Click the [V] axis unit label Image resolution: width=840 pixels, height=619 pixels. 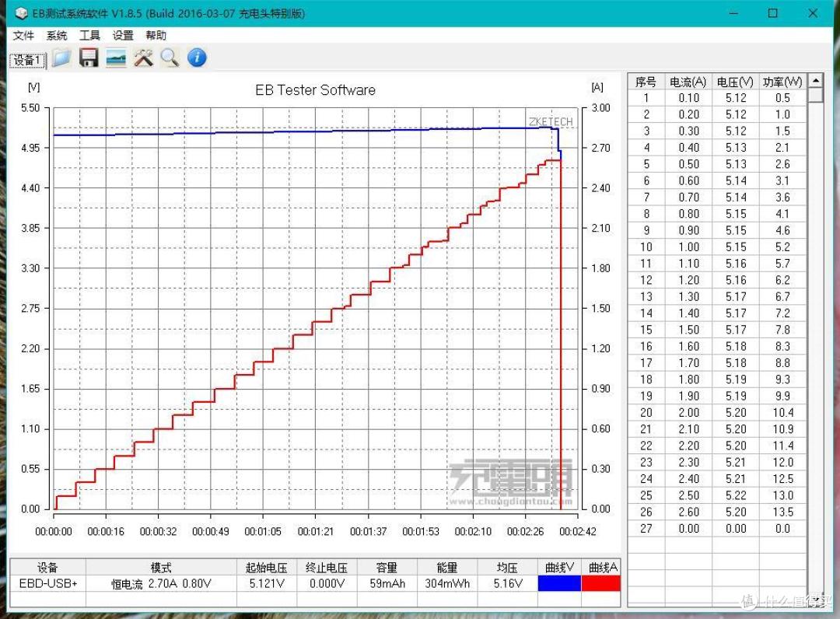click(33, 87)
